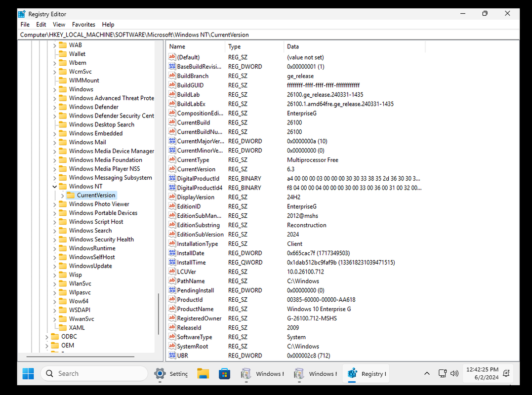The image size is (532, 395).
Task: Click the binary icon beside BaseBuildRevision value
Action: click(172, 67)
